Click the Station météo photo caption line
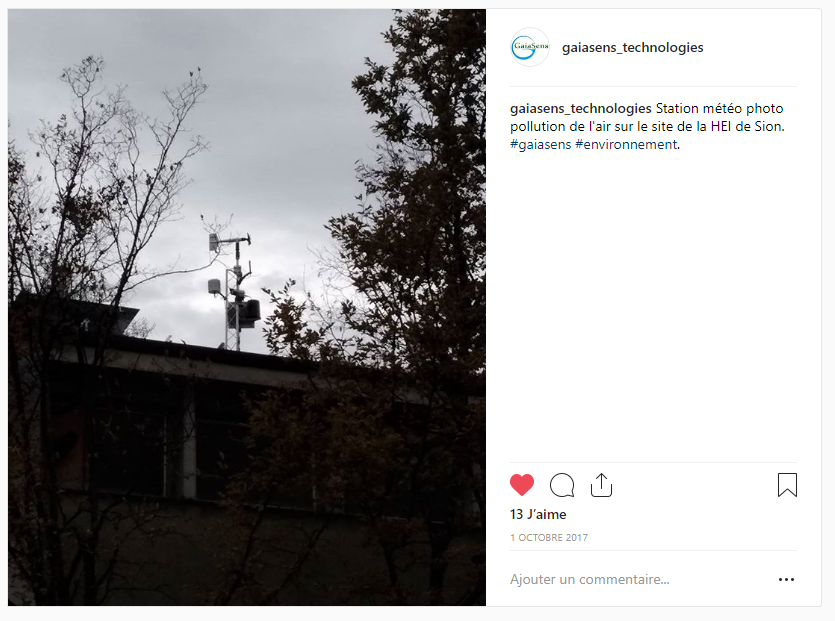 click(719, 109)
